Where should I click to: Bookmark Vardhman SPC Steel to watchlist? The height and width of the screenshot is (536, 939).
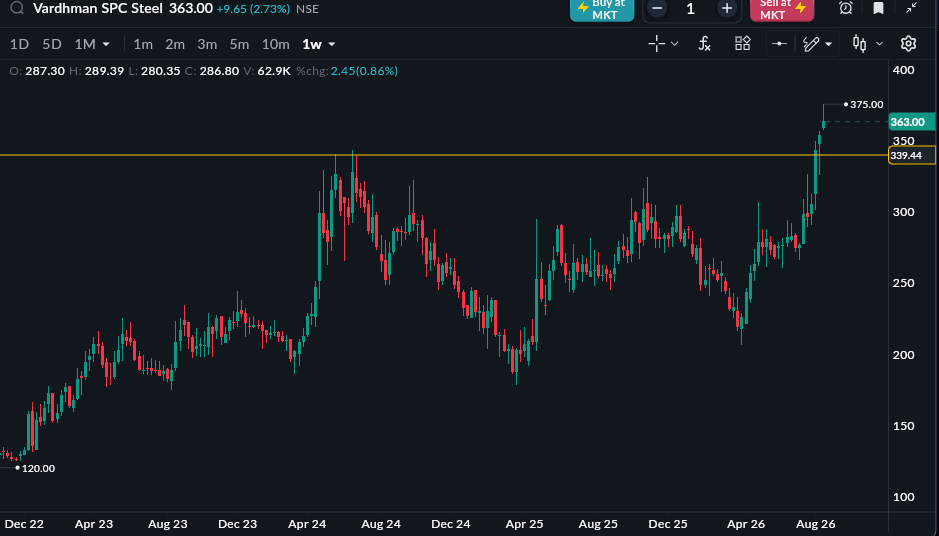click(x=879, y=8)
